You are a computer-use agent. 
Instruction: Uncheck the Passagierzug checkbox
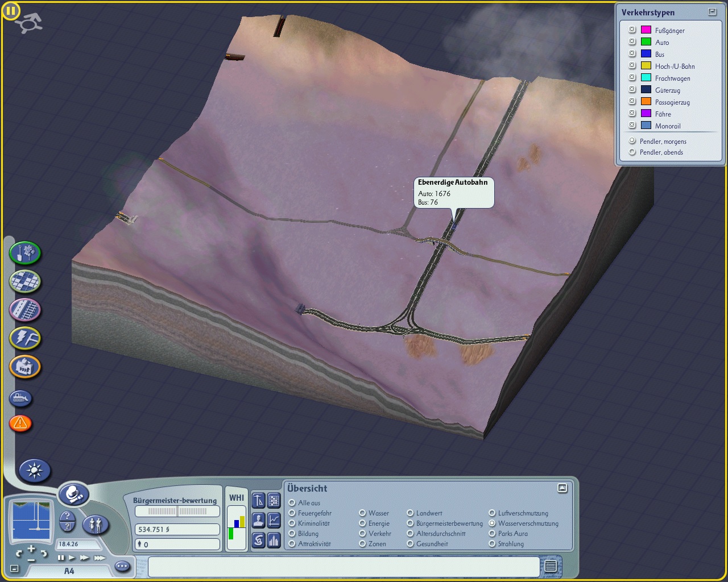[x=632, y=101]
